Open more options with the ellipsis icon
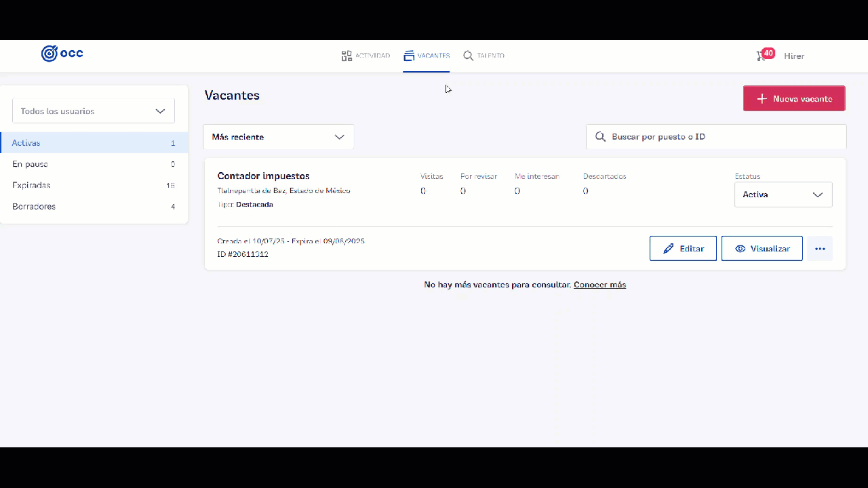Image resolution: width=868 pixels, height=488 pixels. (819, 248)
